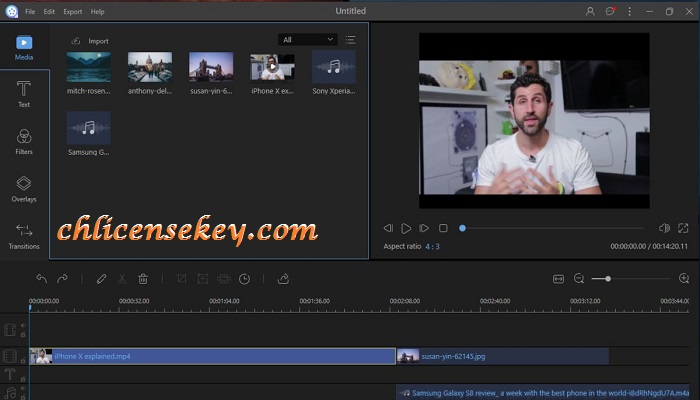Open the Help menu
Viewport: 700px width, 400px height.
click(97, 12)
